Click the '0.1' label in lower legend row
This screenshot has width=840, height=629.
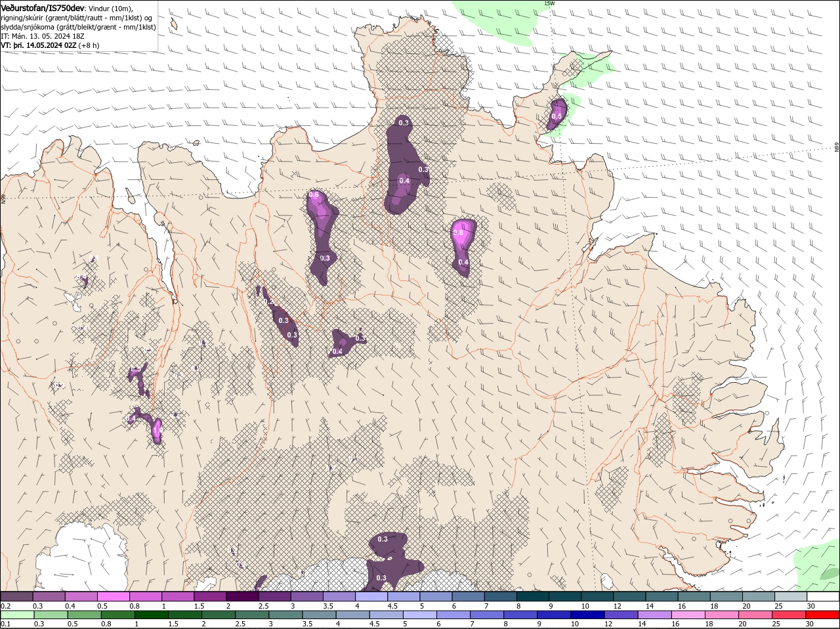point(5,624)
